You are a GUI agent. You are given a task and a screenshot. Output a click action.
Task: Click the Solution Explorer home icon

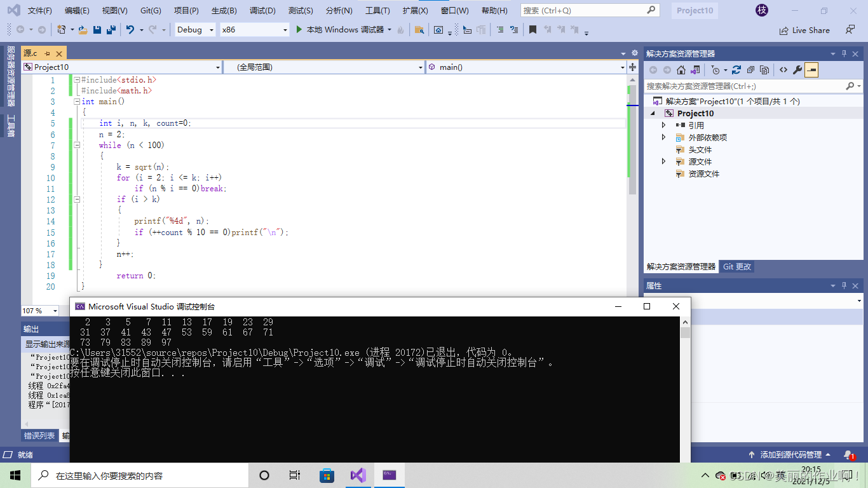coord(681,70)
